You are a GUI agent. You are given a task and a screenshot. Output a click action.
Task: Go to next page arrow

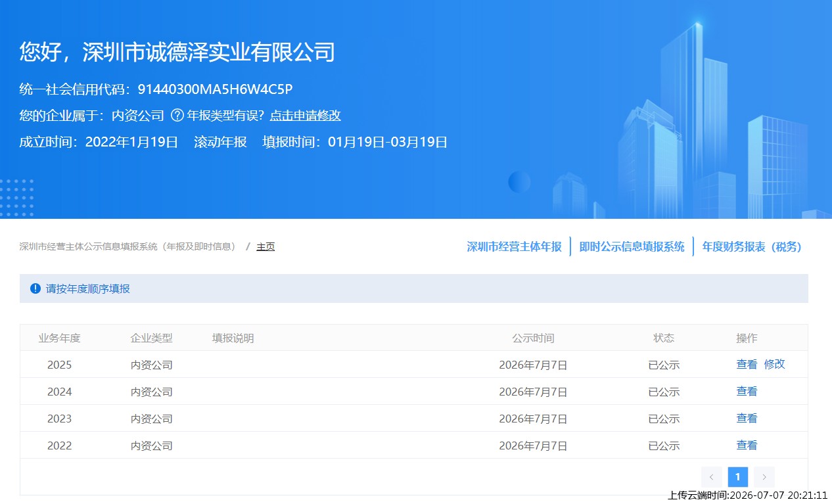pos(764,477)
